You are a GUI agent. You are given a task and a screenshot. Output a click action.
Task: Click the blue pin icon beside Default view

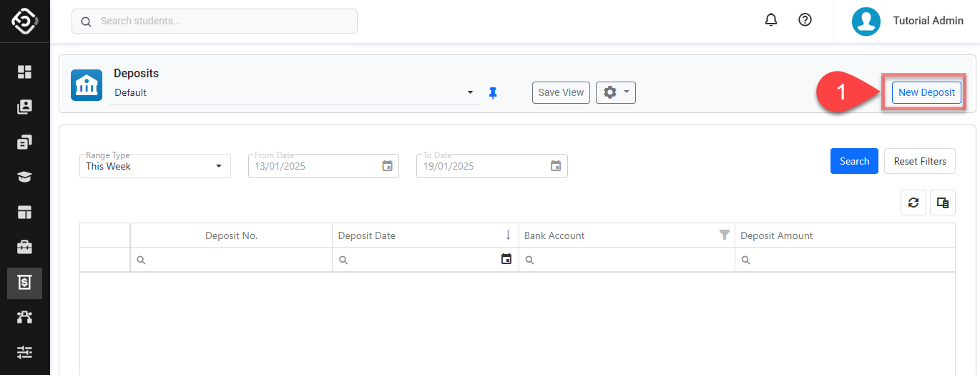(x=492, y=92)
